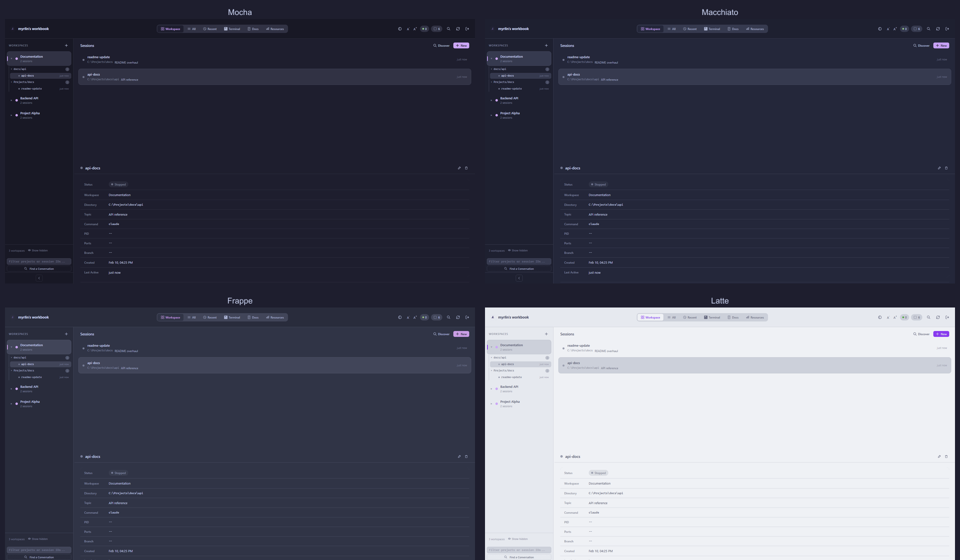960x560 pixels.
Task: Toggle the theme icon in Macchiato top bar
Action: 879,29
